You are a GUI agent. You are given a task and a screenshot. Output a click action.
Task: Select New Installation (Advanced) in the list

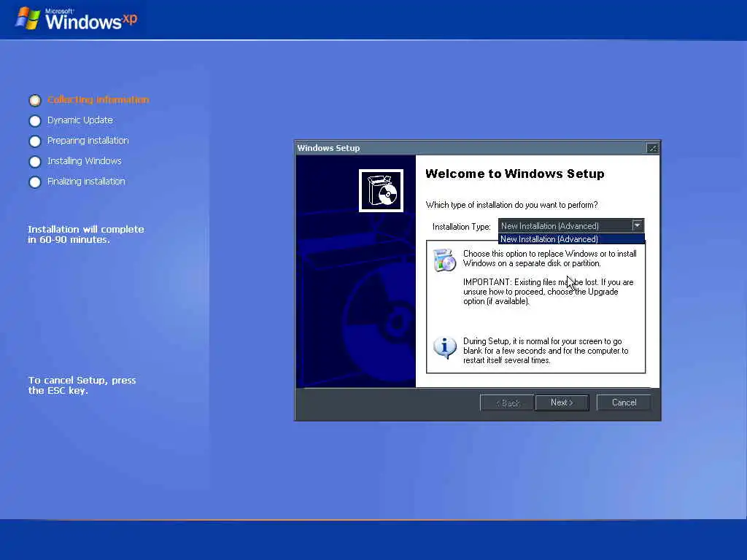coord(570,239)
